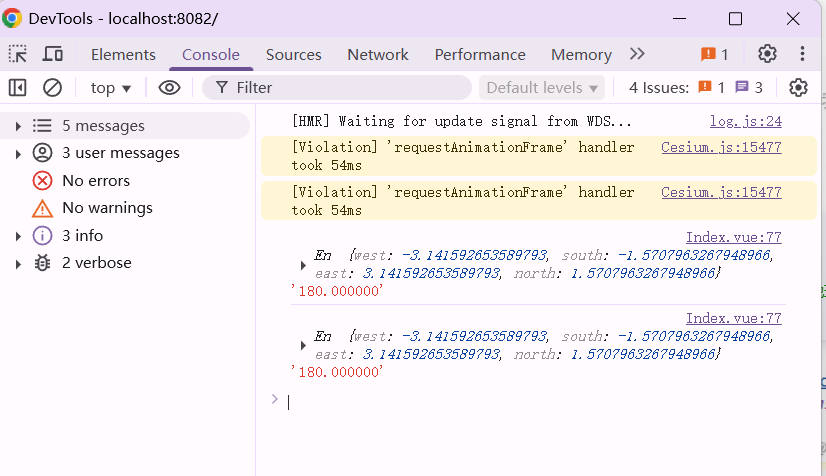Open the second Index.vue:77 link
The height and width of the screenshot is (476, 826).
point(733,318)
